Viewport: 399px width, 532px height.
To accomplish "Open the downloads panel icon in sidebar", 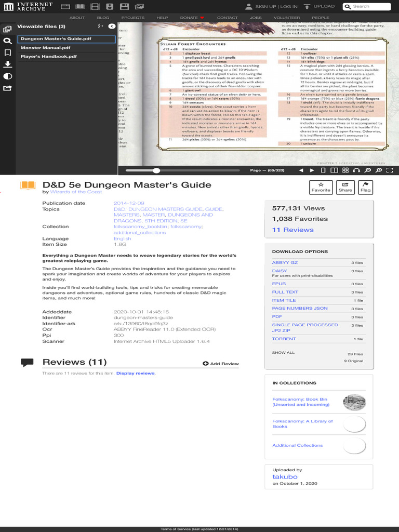I will point(7,64).
